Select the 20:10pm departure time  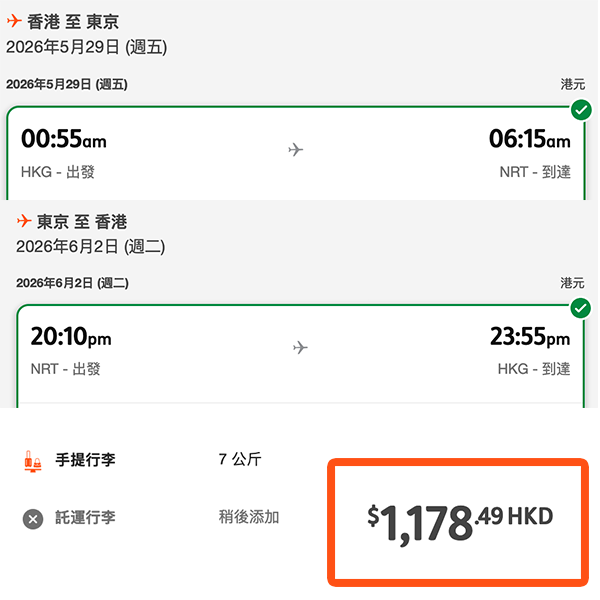point(71,336)
